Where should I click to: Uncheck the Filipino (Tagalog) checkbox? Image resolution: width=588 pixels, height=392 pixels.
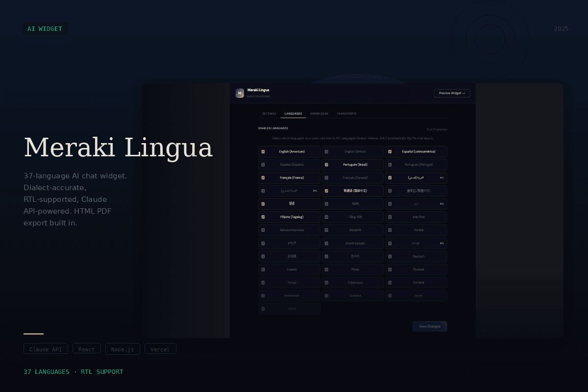[x=263, y=217]
